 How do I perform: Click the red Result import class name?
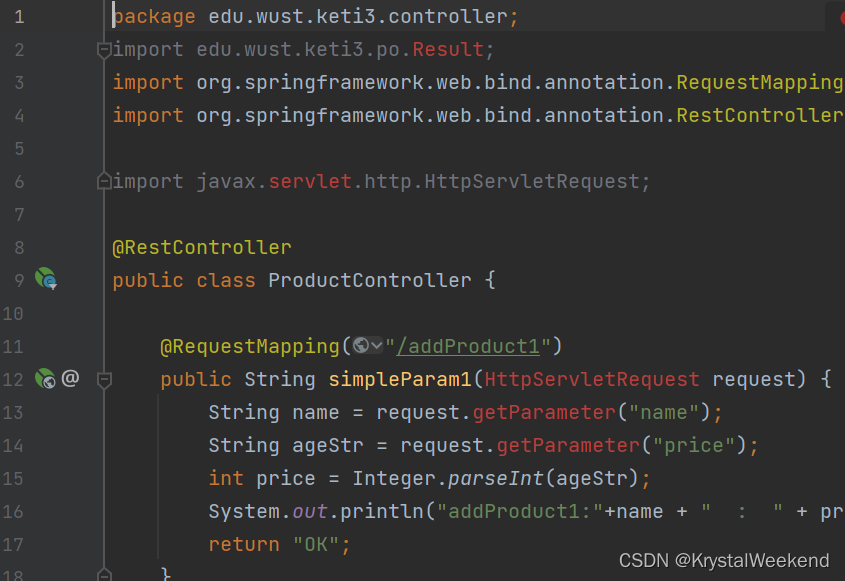tap(448, 50)
